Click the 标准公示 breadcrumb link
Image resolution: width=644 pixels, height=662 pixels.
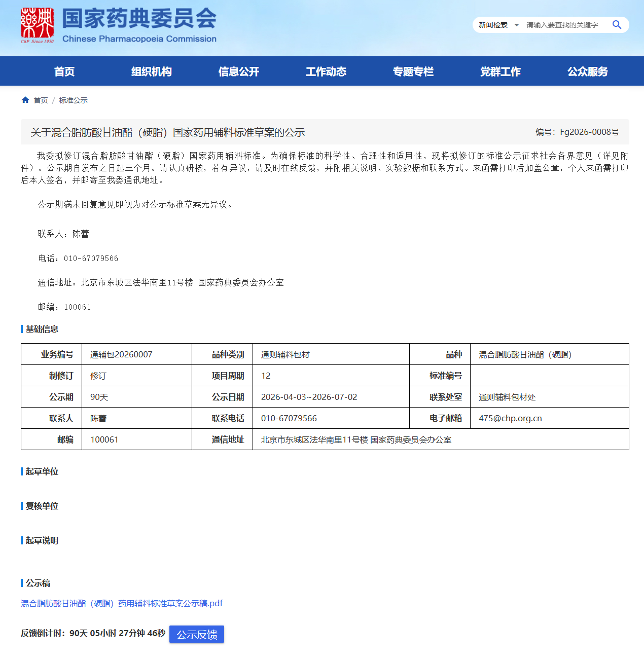coord(73,100)
